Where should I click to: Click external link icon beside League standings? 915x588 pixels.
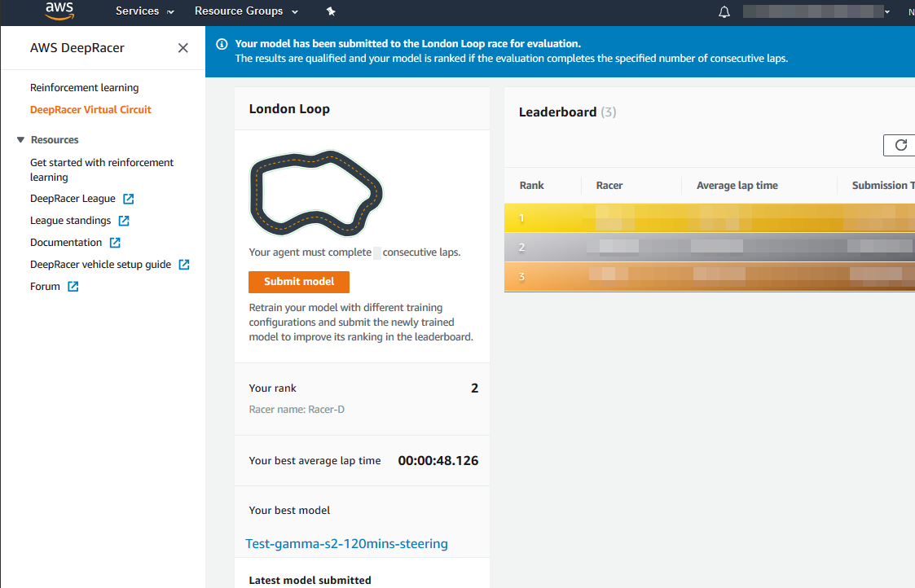pyautogui.click(x=124, y=221)
